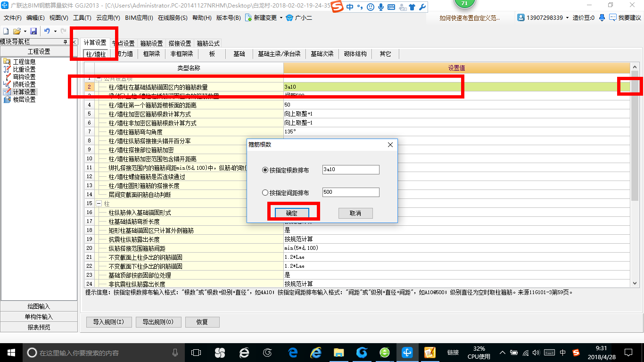Screen dimensions: 644x362
Task: Click the settings table scrollbar down arrow
Action: coord(635,283)
